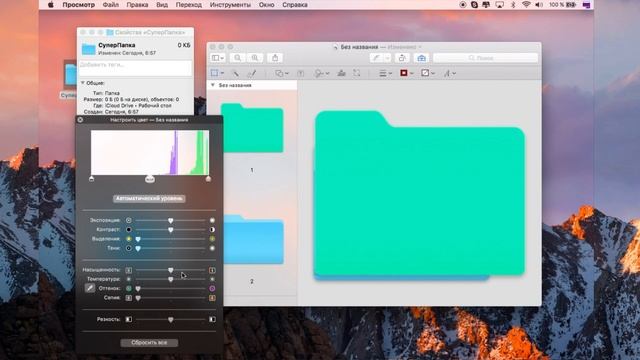640x360 pixels.
Task: Select the green folder thumbnail page 1
Action: 252,128
